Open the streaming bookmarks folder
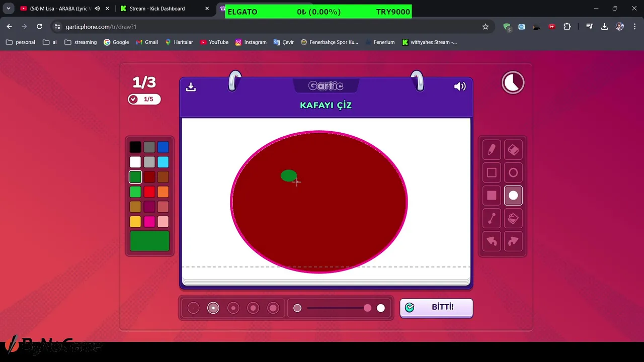Viewport: 644px width, 362px height. click(x=80, y=42)
